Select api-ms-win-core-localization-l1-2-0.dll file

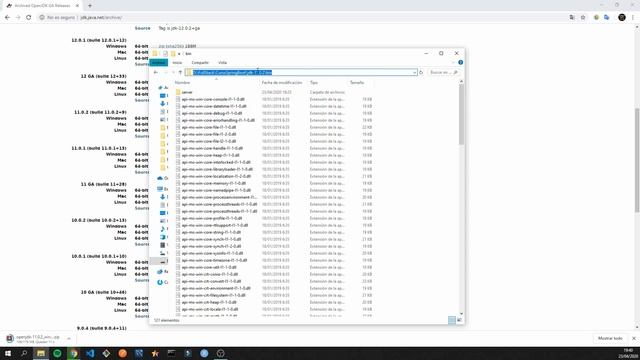pos(216,176)
